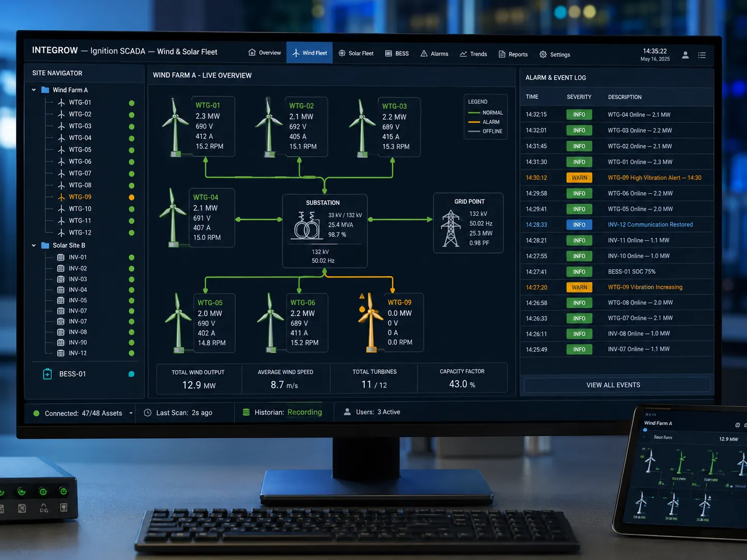Click the WTG-03 turbine graphic
Screen dimensions: 747x560
[x=362, y=127]
